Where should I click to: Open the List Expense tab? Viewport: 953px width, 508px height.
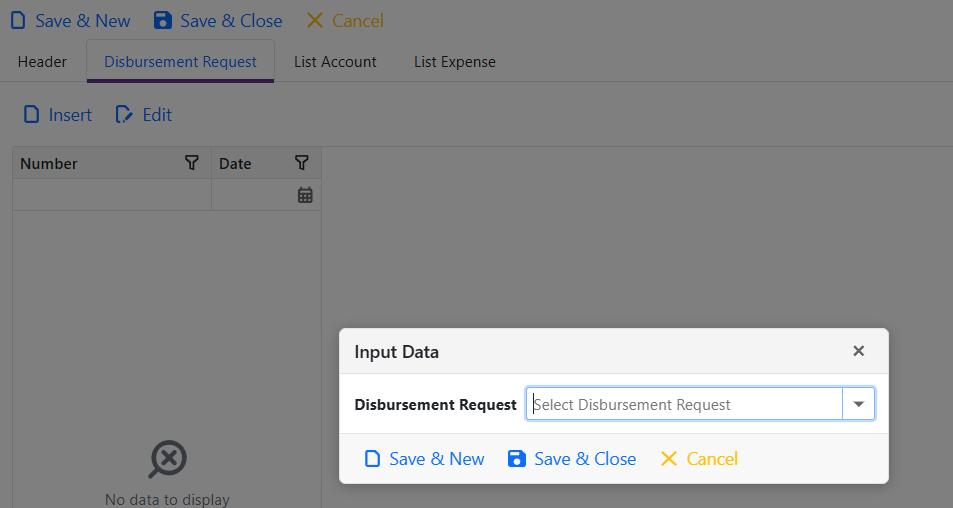(455, 62)
